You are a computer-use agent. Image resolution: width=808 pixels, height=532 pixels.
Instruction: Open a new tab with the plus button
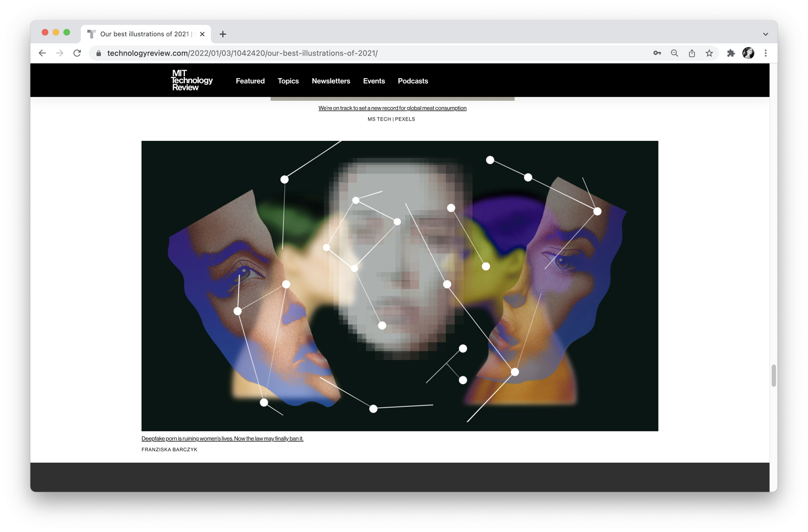click(223, 34)
